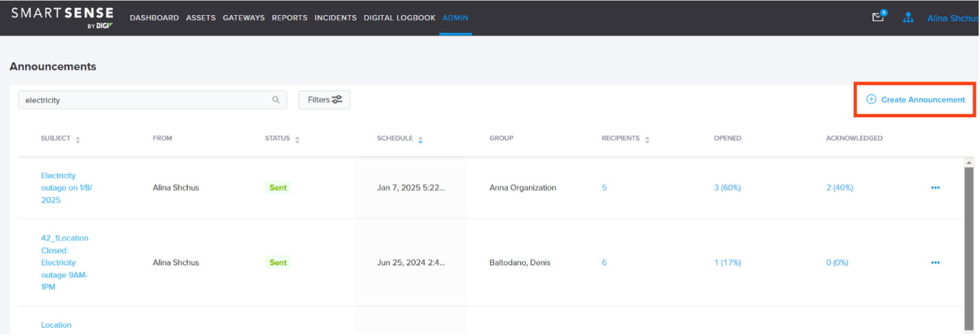
Task: Select Alina Shchus sender in Anna Organization row
Action: coord(176,188)
